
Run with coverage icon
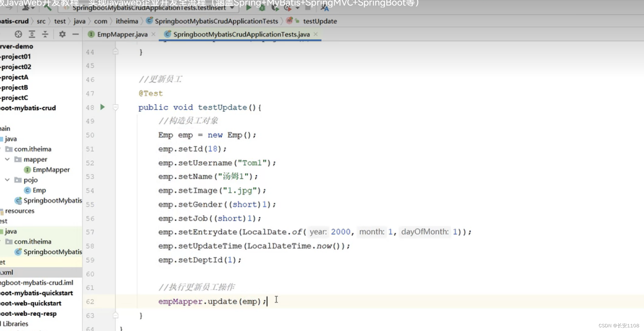tap(275, 8)
